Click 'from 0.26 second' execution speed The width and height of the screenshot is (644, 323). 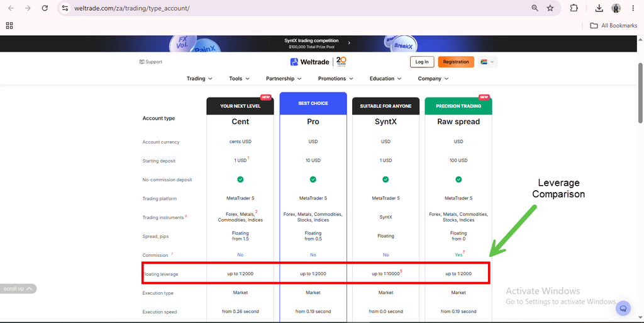point(240,312)
